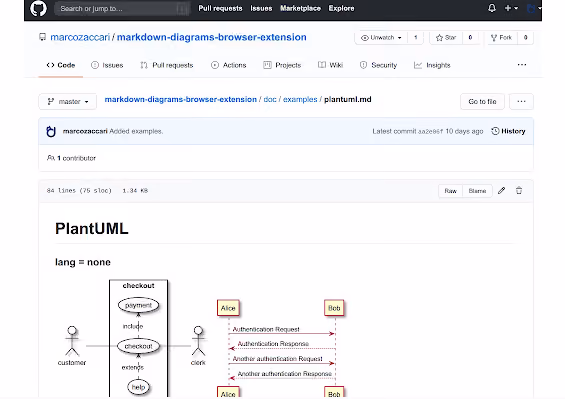Switch to the repository Pull requests tab
The height and width of the screenshot is (399, 565).
coord(167,65)
